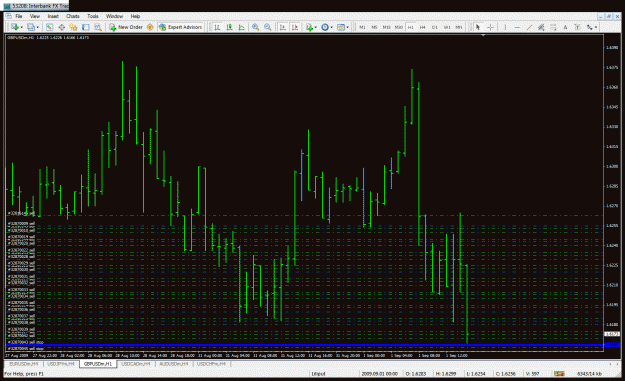
Task: Select the D1 timeframe button
Action: pos(434,27)
